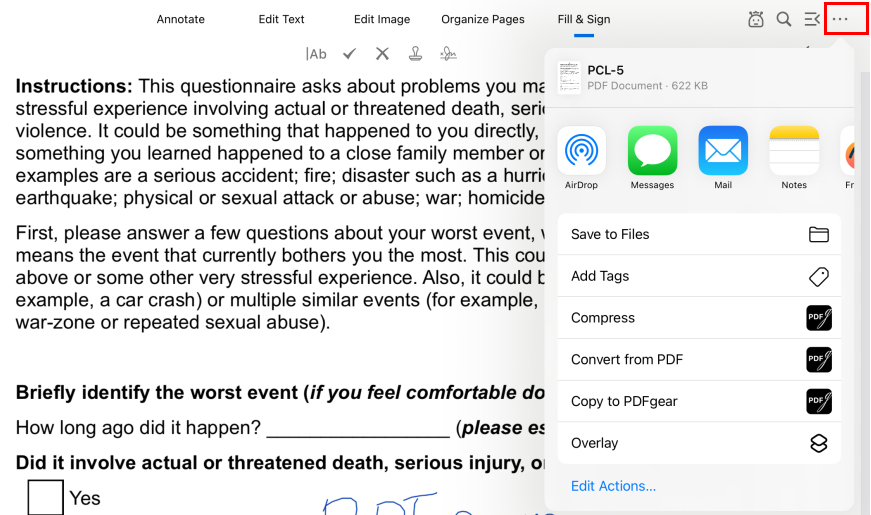Check the Yes checkbox
871x515 pixels.
click(x=46, y=498)
